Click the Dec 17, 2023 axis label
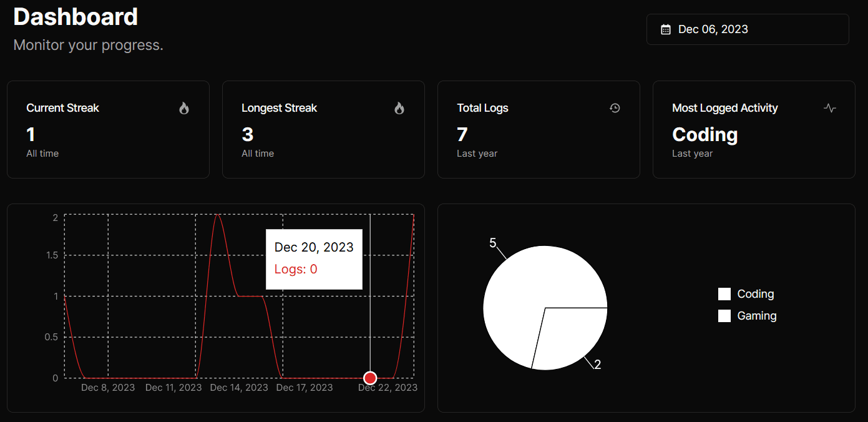 click(305, 388)
